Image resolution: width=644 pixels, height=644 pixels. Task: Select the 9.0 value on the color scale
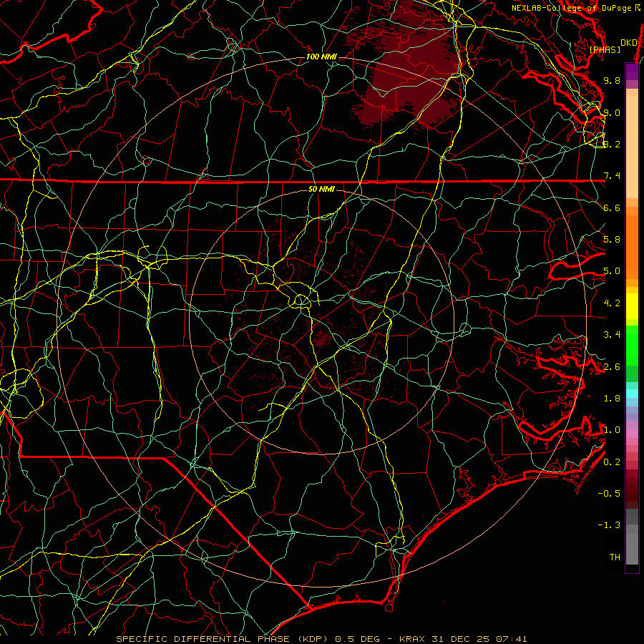(x=612, y=112)
